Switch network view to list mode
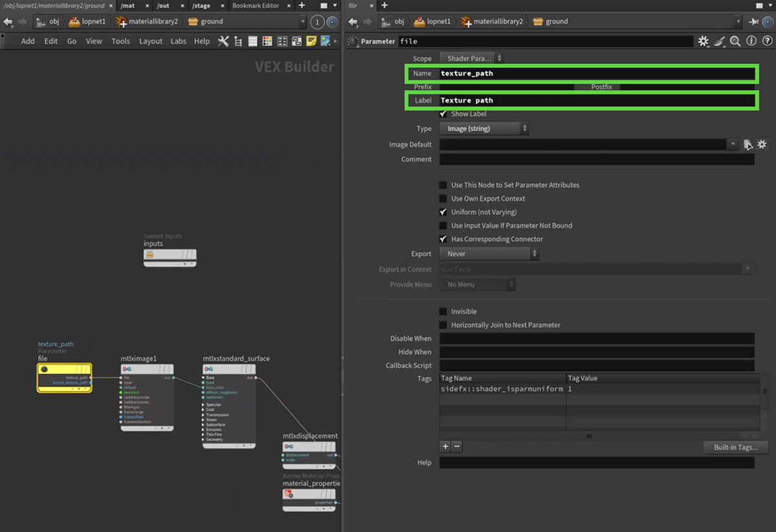Image resolution: width=776 pixels, height=532 pixels. [x=252, y=41]
